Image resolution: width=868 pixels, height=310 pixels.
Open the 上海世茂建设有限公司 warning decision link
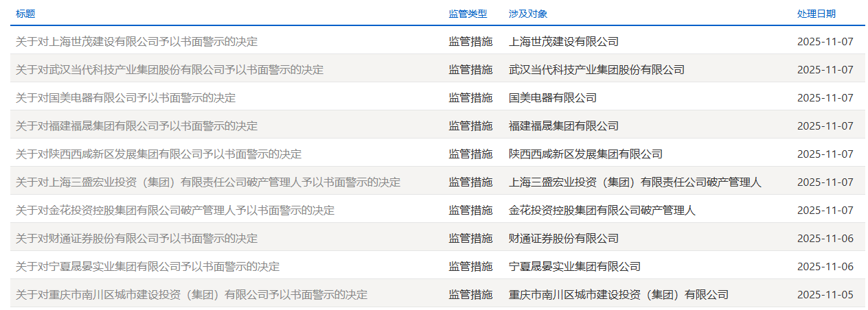[x=137, y=41]
